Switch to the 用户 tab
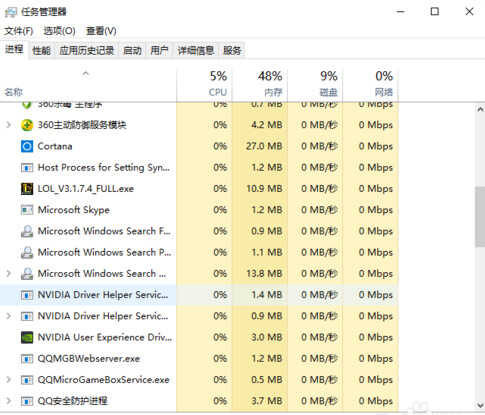This screenshot has width=485, height=415. tap(159, 51)
